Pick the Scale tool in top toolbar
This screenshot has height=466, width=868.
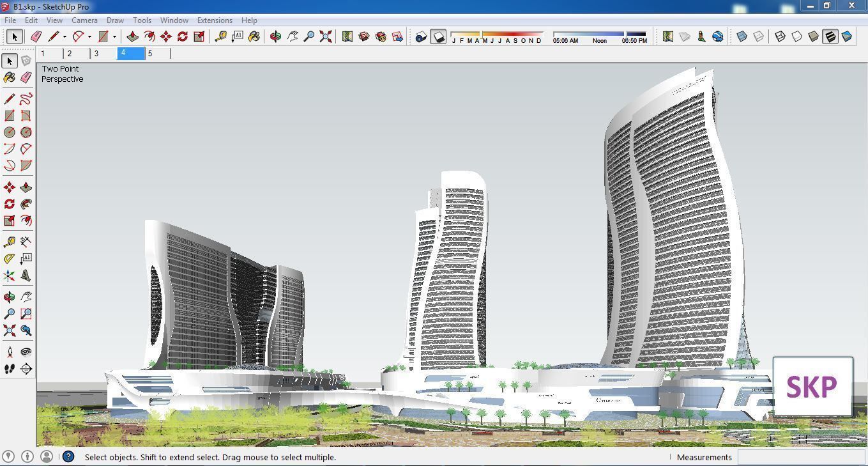[x=199, y=37]
